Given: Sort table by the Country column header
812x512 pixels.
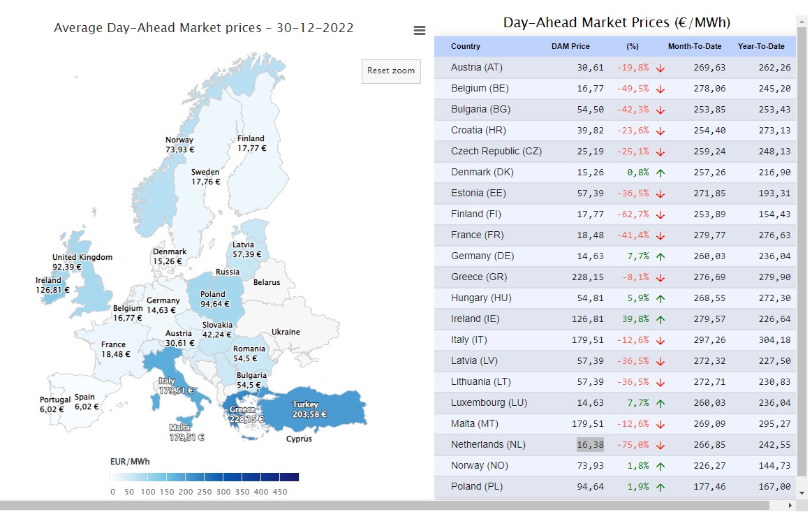Looking at the screenshot, I should tap(466, 47).
